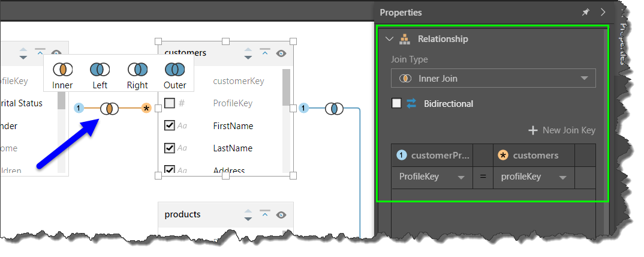This screenshot has height=257, width=644.
Task: Check the ProfileKey column checkbox
Action: [170, 103]
